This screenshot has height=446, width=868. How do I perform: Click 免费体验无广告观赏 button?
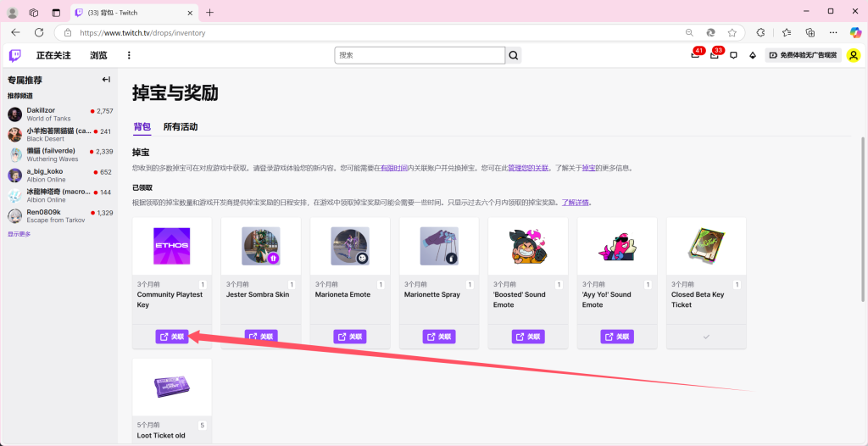(x=804, y=55)
